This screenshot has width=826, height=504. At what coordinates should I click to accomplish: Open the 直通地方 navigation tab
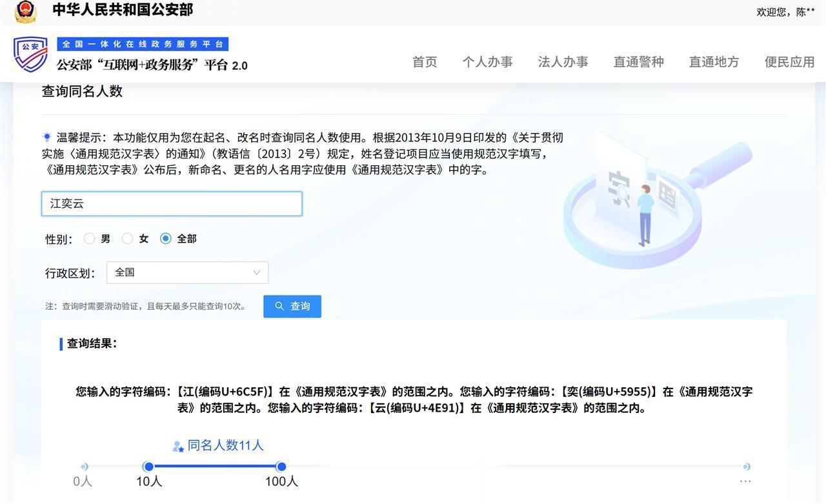[x=714, y=62]
